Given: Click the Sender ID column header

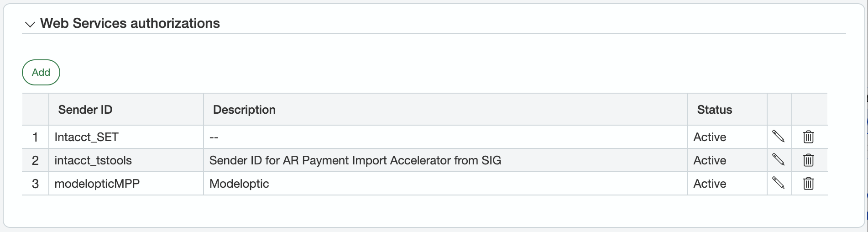Looking at the screenshot, I should [x=85, y=110].
